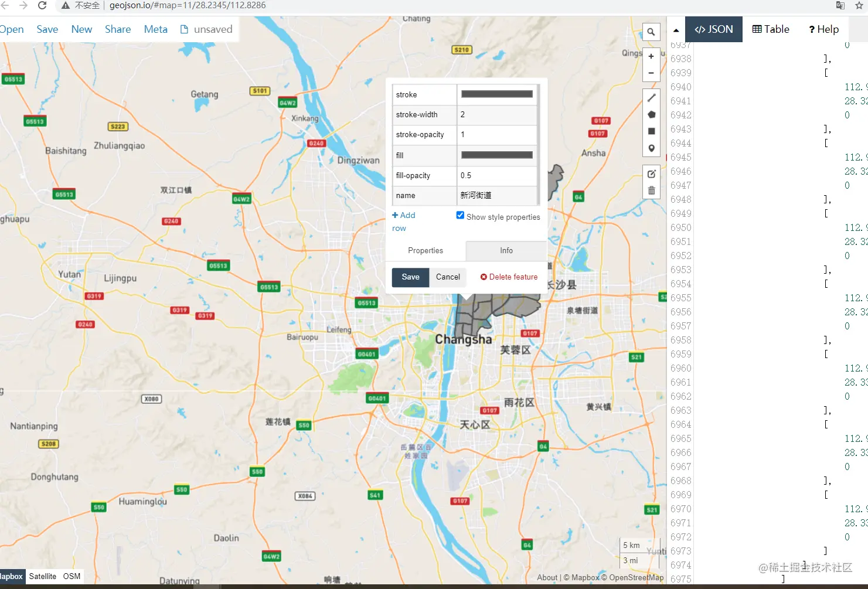Switch base map to Satellite
The image size is (868, 589).
(x=43, y=576)
